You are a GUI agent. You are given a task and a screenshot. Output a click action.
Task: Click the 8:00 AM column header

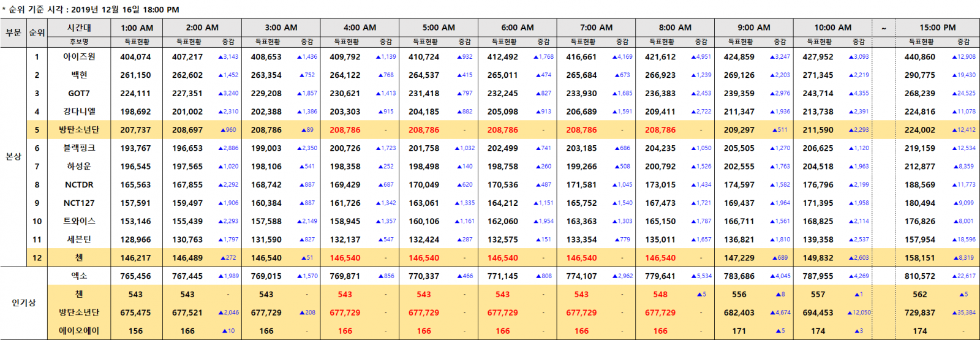click(x=675, y=28)
